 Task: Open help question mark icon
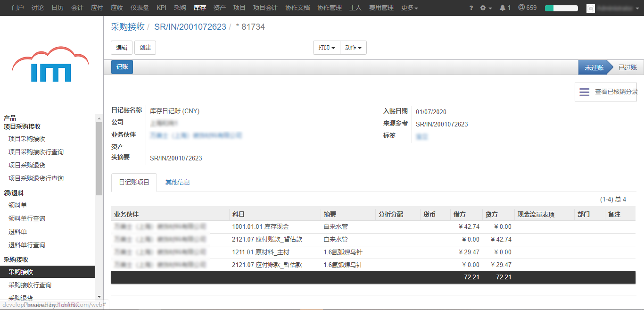tap(471, 8)
